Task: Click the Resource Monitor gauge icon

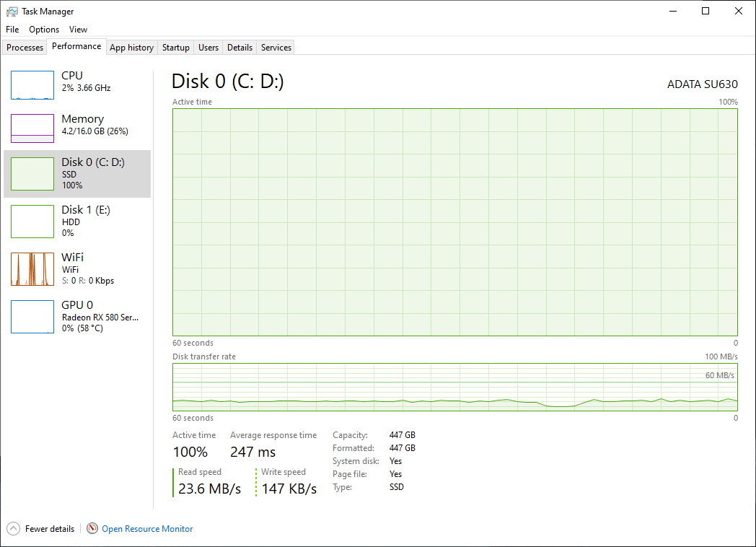Action: [92, 529]
